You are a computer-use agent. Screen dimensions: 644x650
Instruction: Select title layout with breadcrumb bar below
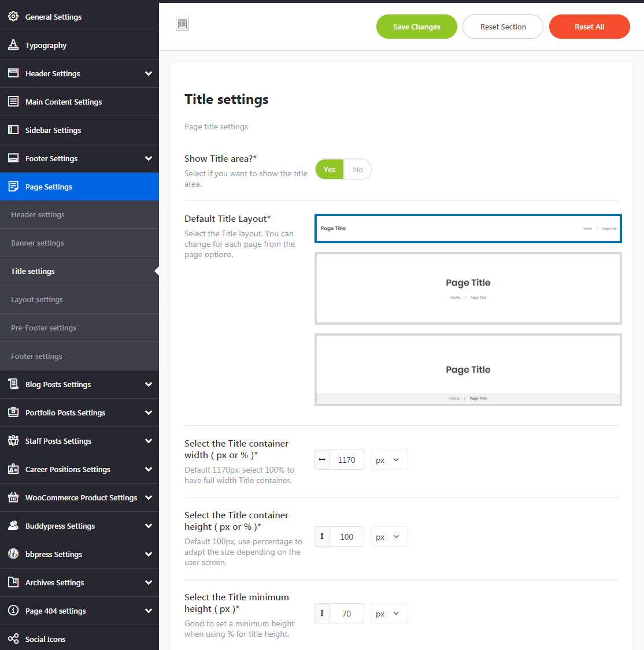point(468,370)
